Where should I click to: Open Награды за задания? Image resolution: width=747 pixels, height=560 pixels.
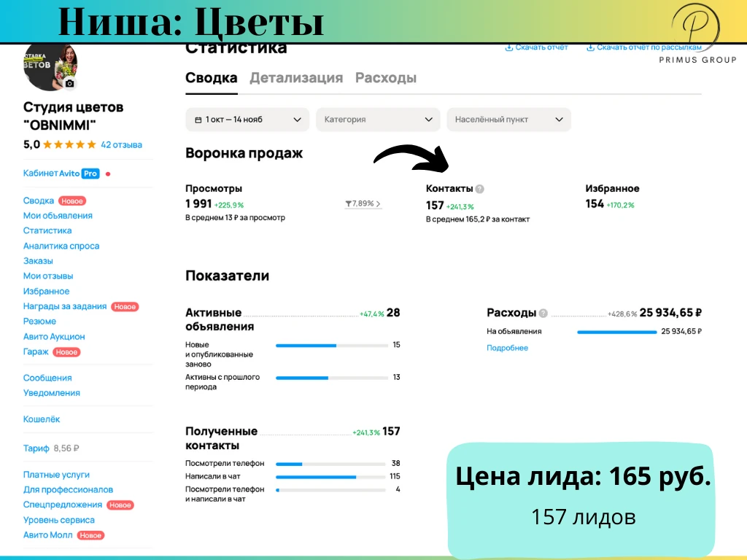click(x=65, y=306)
